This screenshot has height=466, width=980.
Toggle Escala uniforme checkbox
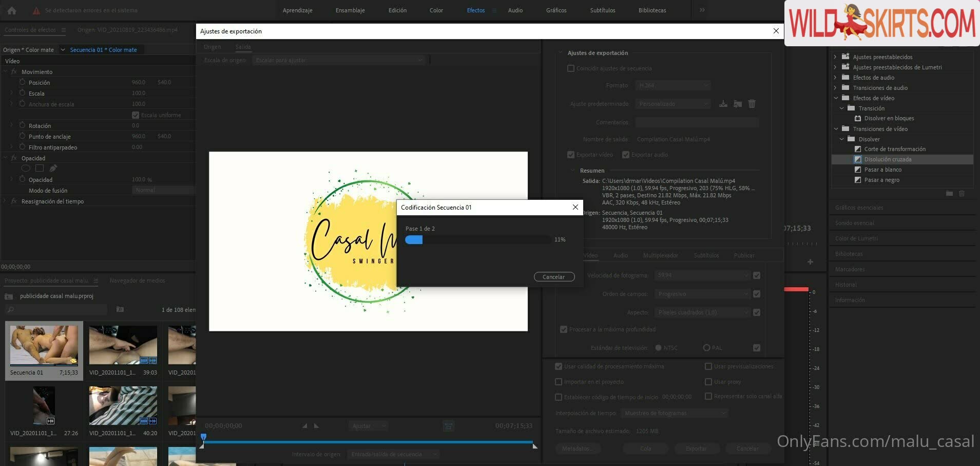[x=136, y=115]
